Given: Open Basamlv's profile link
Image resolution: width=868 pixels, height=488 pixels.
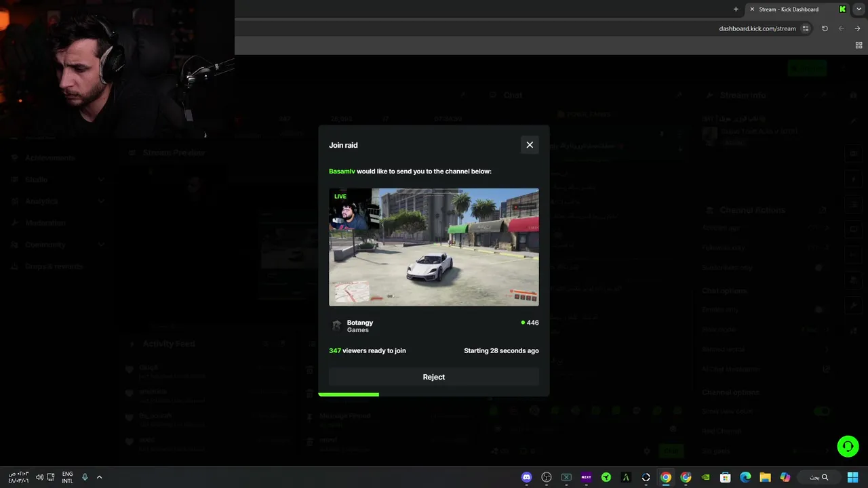Looking at the screenshot, I should coord(342,171).
